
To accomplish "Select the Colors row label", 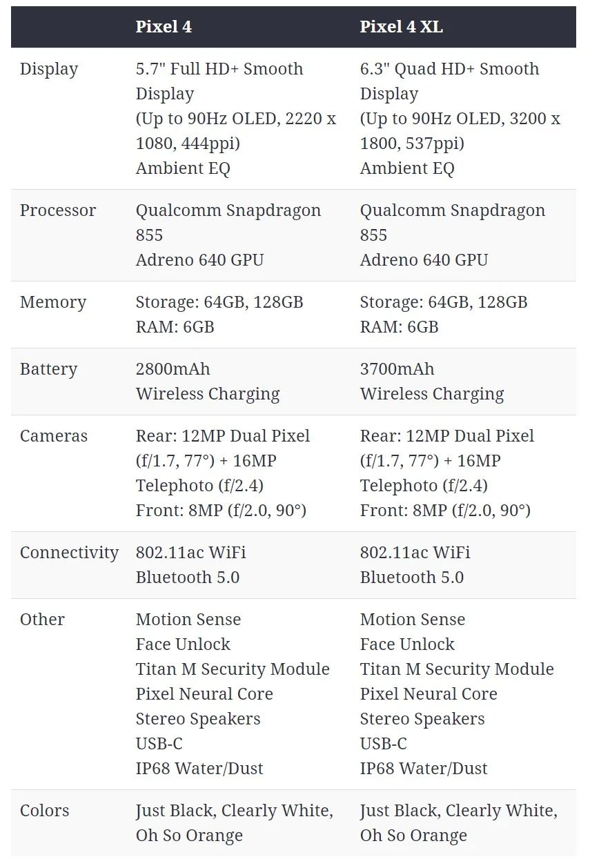I will [x=45, y=811].
